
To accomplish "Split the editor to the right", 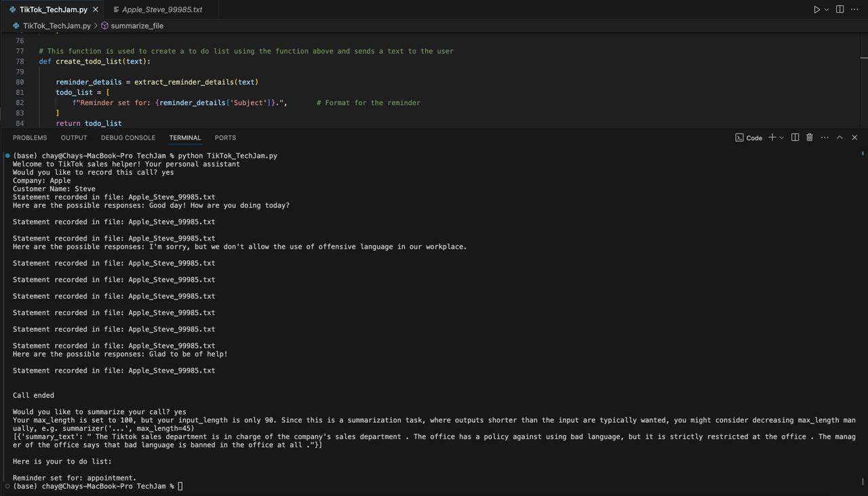I will point(840,9).
